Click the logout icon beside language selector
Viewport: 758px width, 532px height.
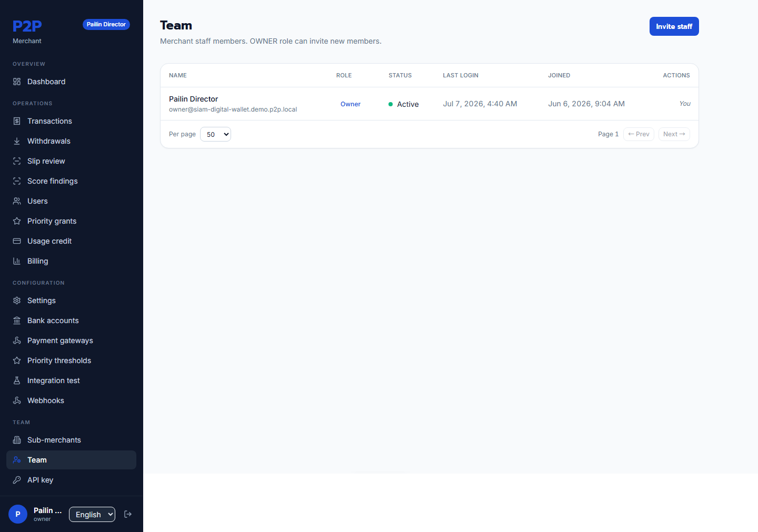tap(128, 514)
